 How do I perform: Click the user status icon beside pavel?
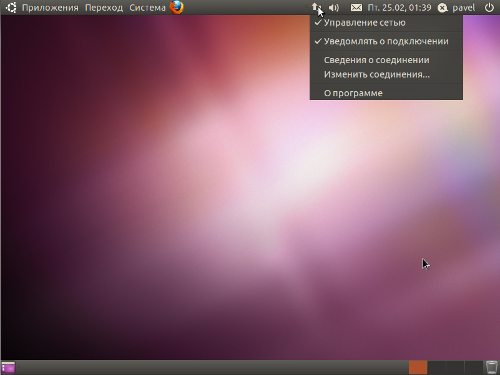pos(442,8)
